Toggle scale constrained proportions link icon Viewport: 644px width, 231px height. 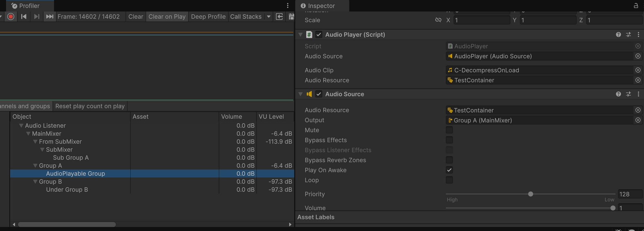click(x=438, y=20)
